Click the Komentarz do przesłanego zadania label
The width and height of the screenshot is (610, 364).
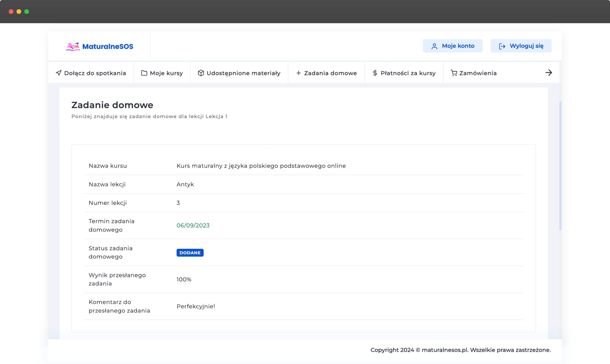pyautogui.click(x=119, y=306)
